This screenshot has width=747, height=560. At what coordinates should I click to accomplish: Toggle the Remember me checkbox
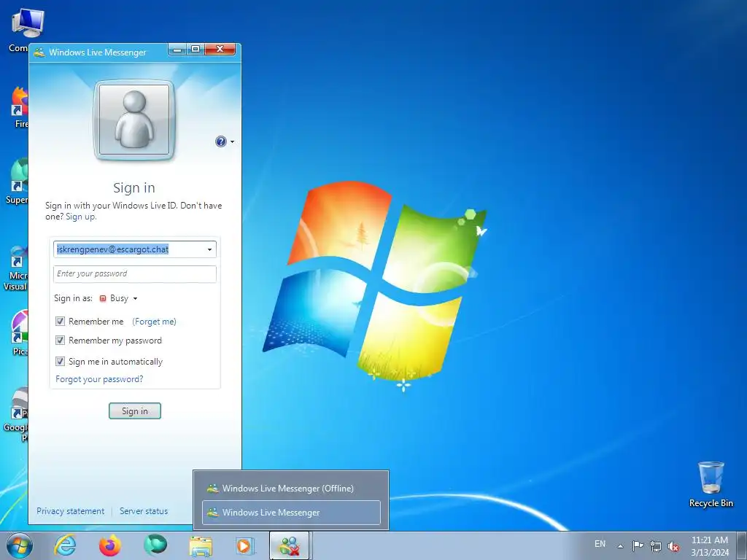(60, 322)
